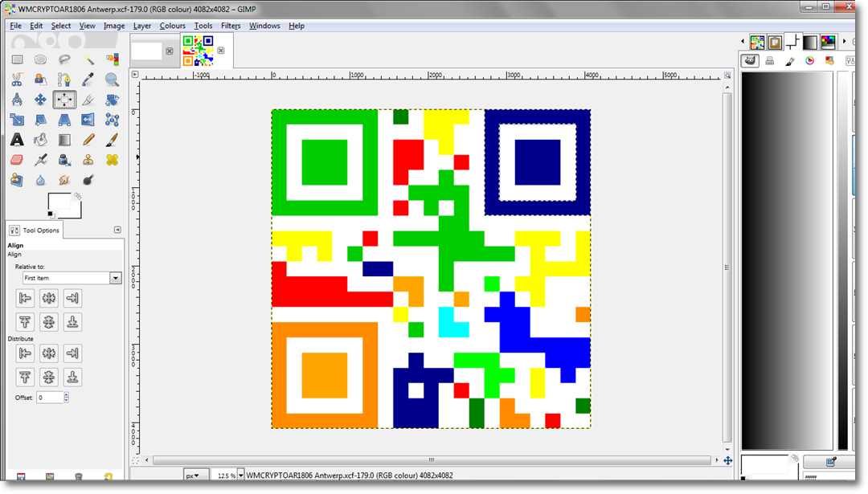The height and width of the screenshot is (494, 868).
Task: Select the Rectangle Select tool
Action: tap(17, 59)
